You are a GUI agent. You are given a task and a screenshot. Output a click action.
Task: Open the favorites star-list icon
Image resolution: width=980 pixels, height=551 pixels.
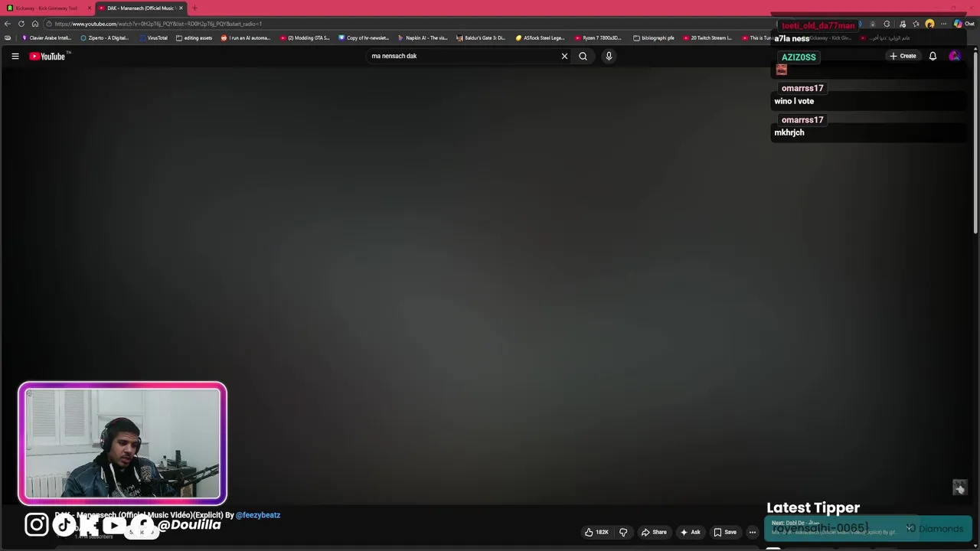916,24
